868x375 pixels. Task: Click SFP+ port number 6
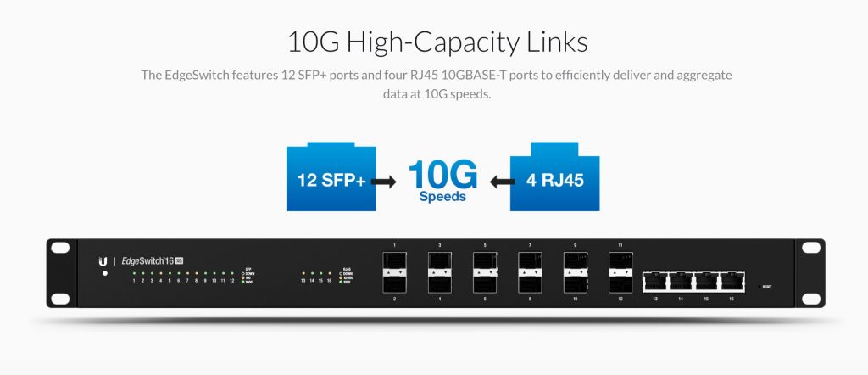(484, 283)
